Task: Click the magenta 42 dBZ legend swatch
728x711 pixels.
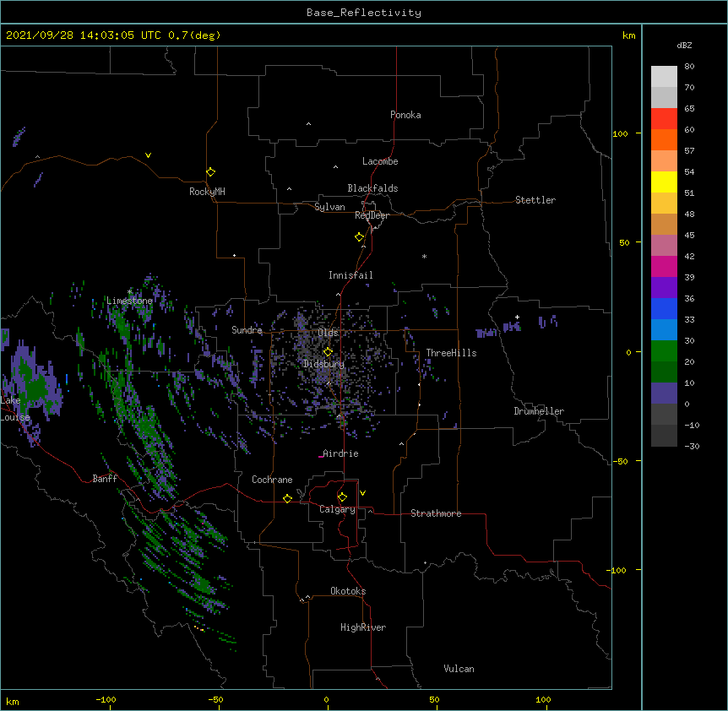Action: pos(664,266)
